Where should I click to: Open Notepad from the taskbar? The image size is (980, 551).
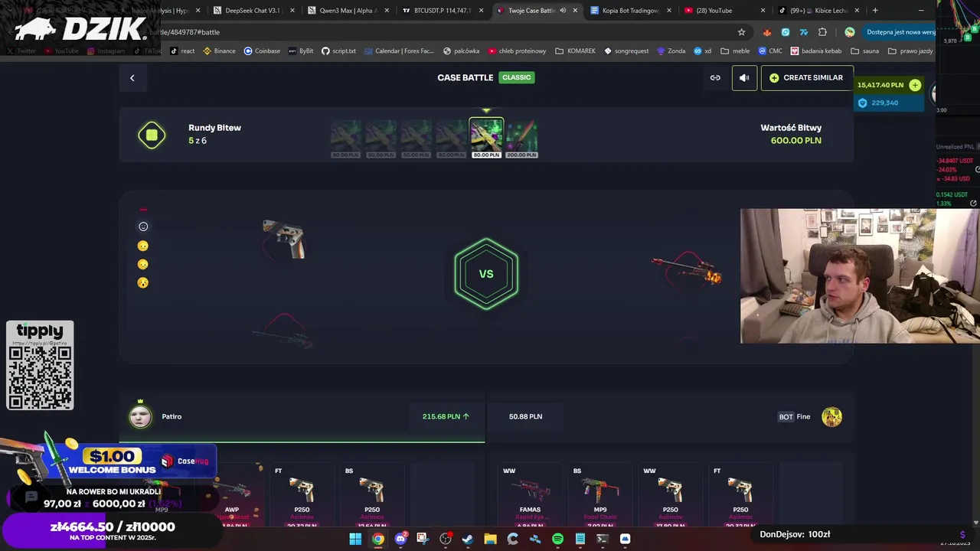coord(580,539)
